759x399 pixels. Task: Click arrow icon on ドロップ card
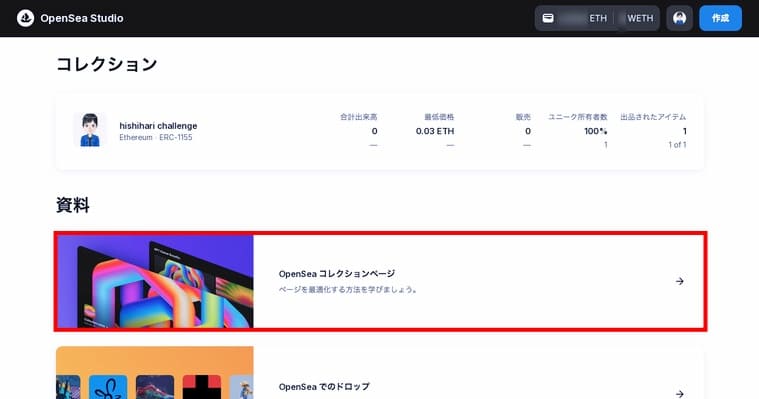pyautogui.click(x=680, y=394)
